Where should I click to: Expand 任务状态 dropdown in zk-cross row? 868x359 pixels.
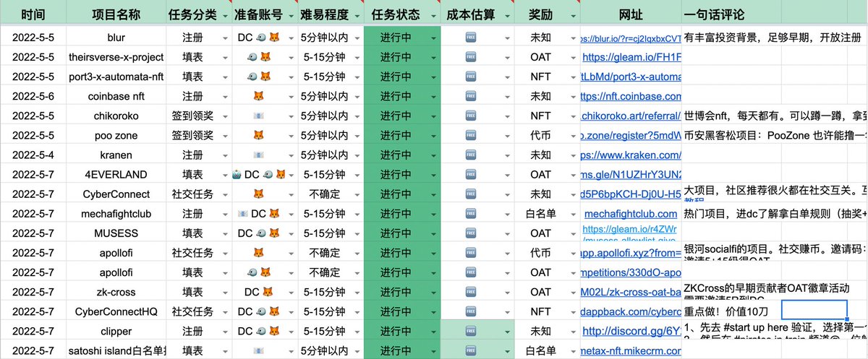coord(432,293)
